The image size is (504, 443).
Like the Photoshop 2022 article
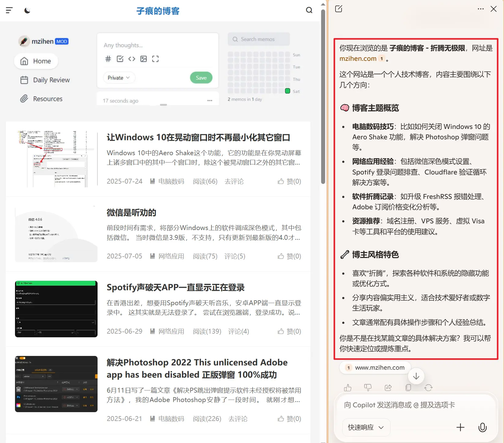point(289,419)
